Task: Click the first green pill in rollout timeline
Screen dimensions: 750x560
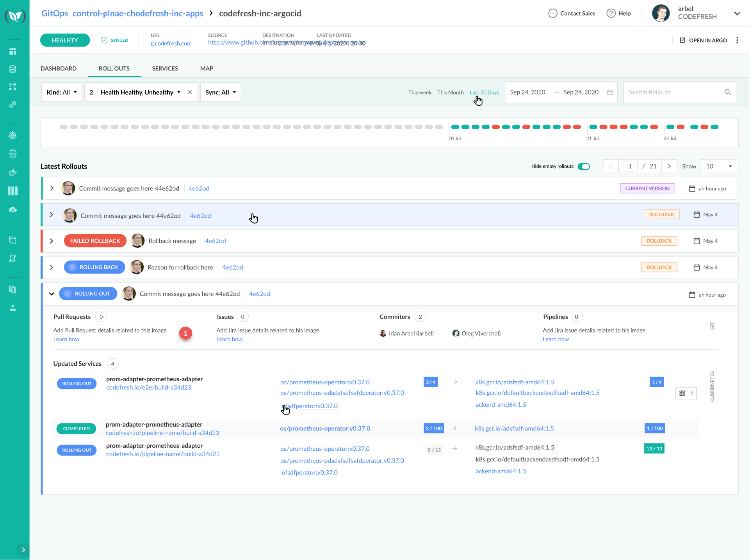Action: tap(455, 127)
